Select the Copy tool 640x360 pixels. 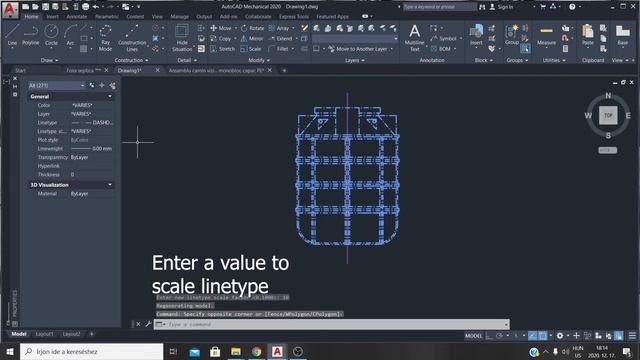(x=221, y=38)
